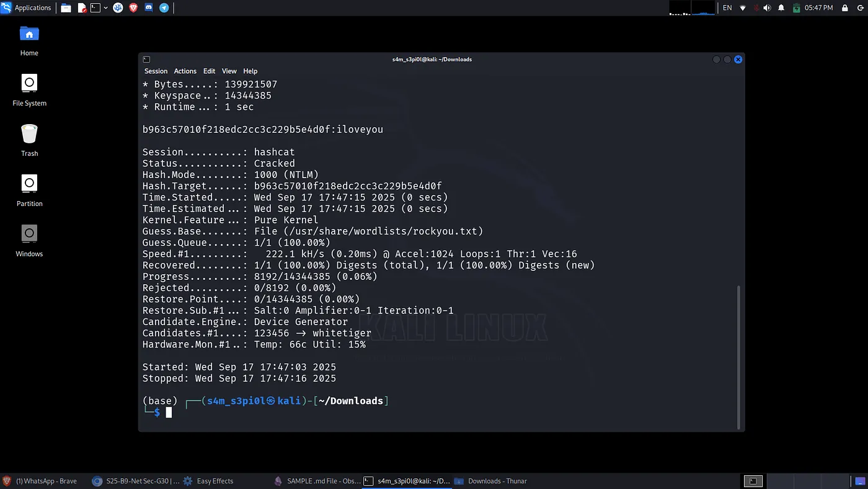Click the Hash.Mode 1000 (NTLM) line
The height and width of the screenshot is (489, 868).
[x=231, y=175]
